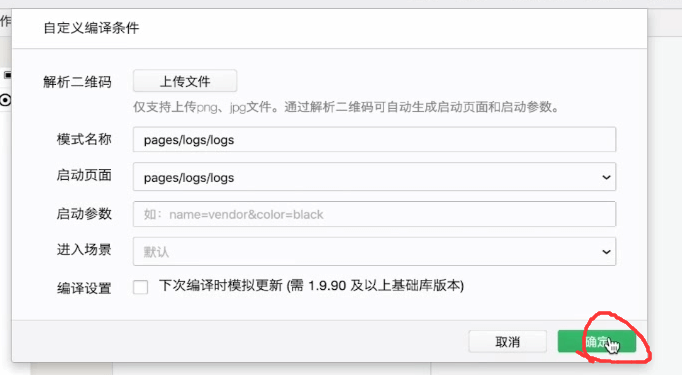This screenshot has width=682, height=375.
Task: Click the png/jpg upload hint text
Action: tap(346, 107)
